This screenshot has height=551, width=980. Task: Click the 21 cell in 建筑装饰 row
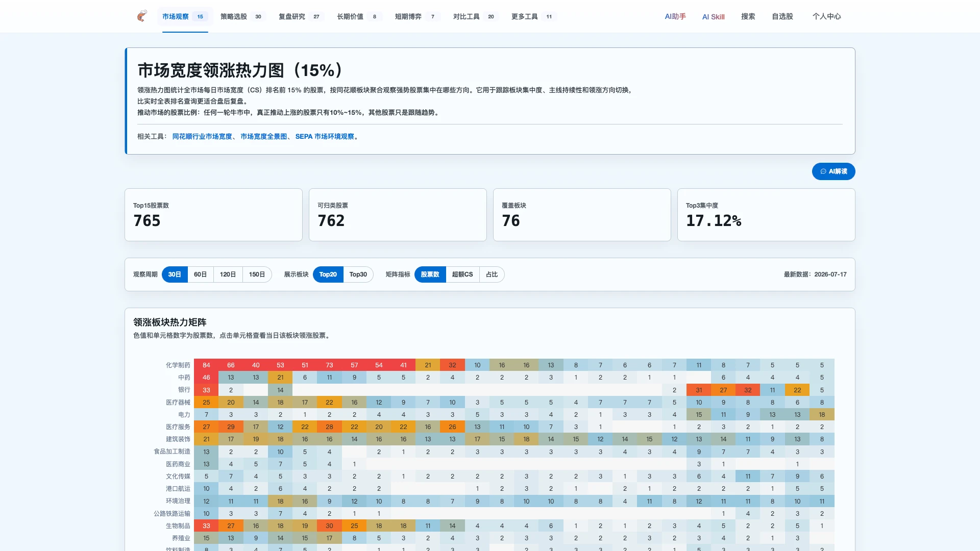coord(206,439)
